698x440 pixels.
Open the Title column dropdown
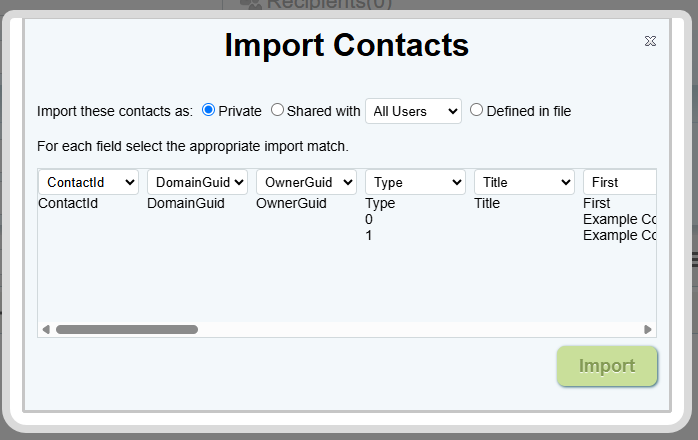524,182
